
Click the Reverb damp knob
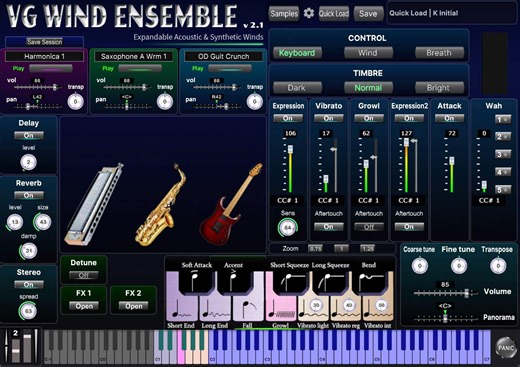pos(29,251)
